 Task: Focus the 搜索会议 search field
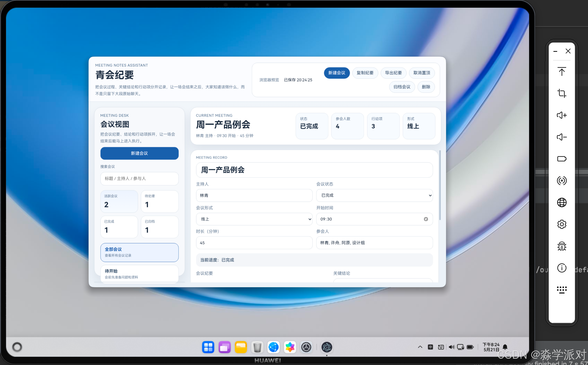point(140,178)
